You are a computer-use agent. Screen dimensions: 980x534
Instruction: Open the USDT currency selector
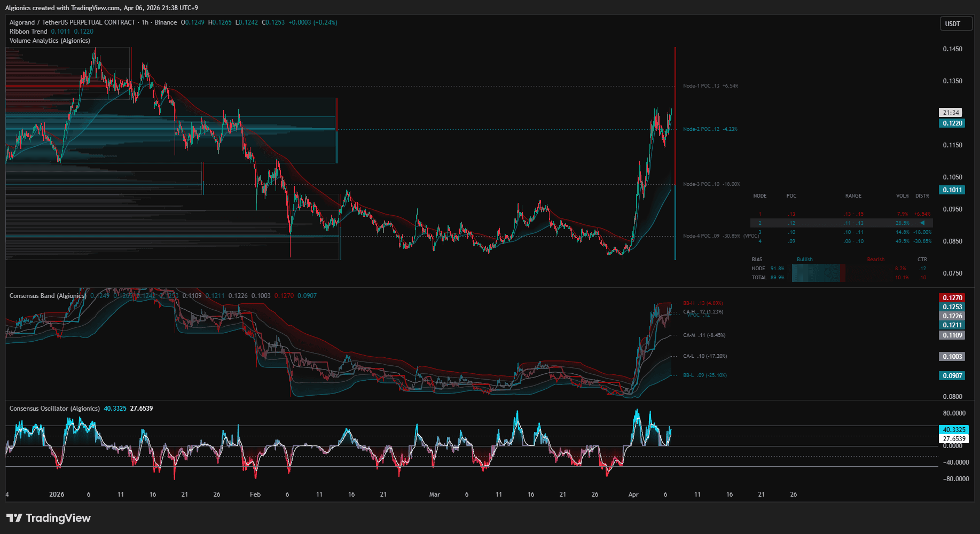tap(956, 23)
